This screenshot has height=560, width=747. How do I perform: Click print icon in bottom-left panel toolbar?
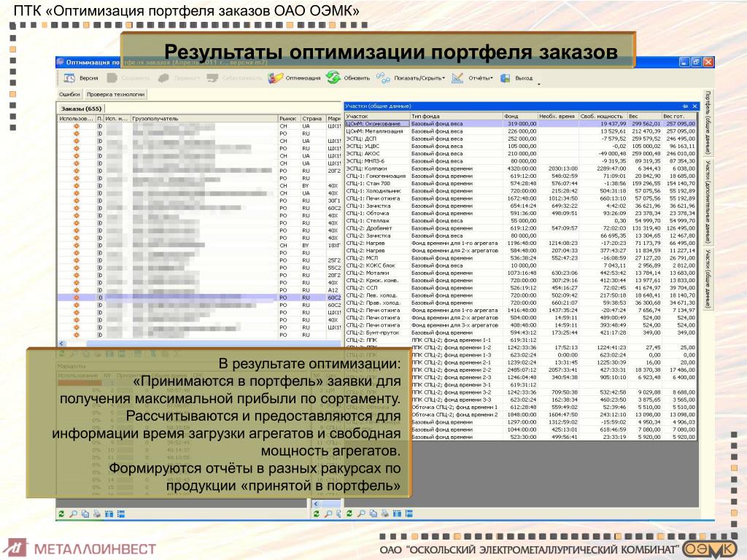click(97, 514)
